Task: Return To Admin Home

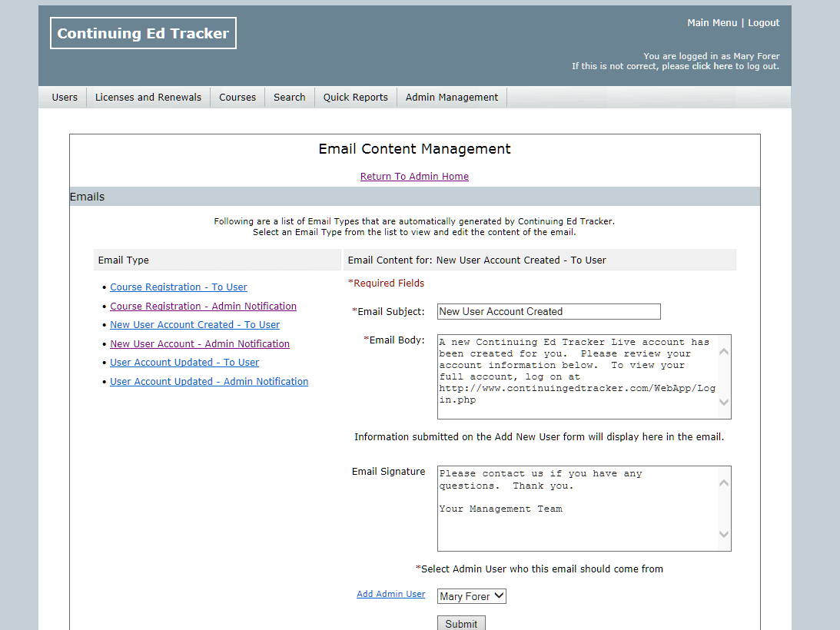Action: 414,177
